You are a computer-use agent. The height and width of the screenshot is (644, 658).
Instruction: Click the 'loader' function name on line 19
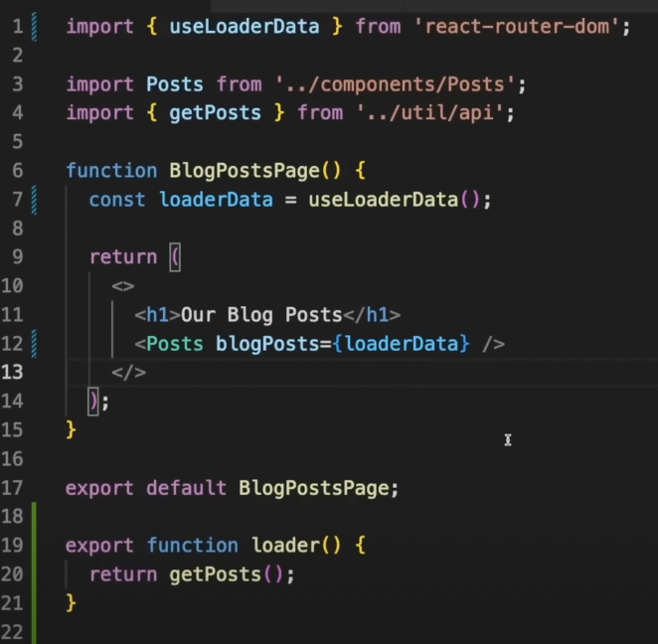[x=285, y=546]
